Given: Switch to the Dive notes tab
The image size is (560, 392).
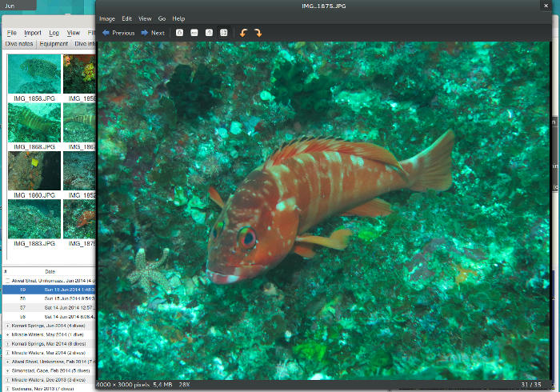Looking at the screenshot, I should tap(19, 43).
